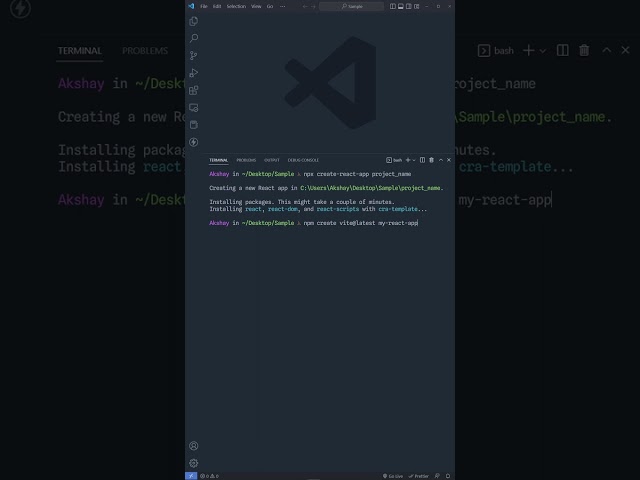Show errors and warnings count in status bar
The width and height of the screenshot is (640, 480).
(x=209, y=476)
